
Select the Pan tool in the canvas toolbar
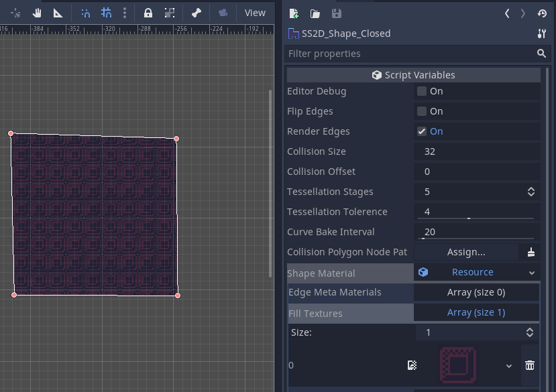tap(37, 13)
